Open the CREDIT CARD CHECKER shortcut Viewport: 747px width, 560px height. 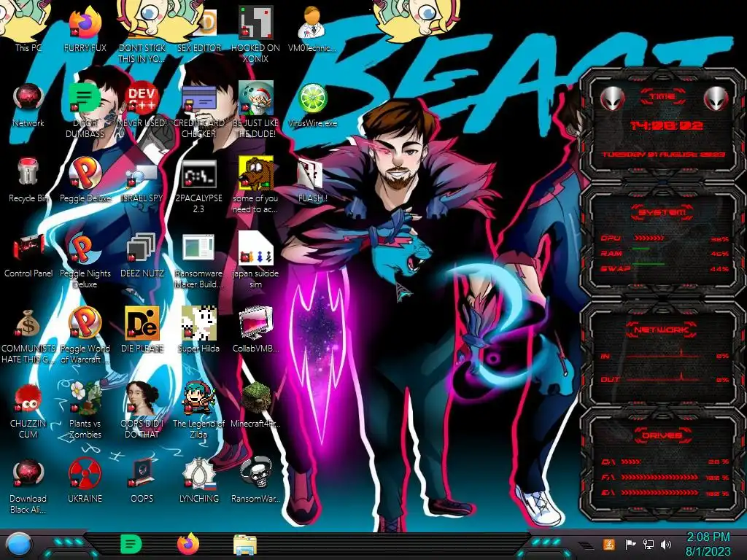[x=199, y=109]
